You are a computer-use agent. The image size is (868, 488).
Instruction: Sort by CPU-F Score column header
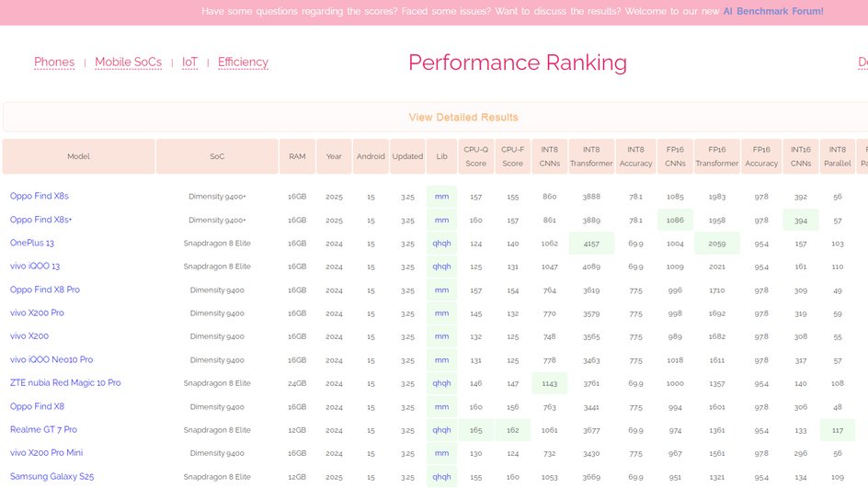coord(512,156)
